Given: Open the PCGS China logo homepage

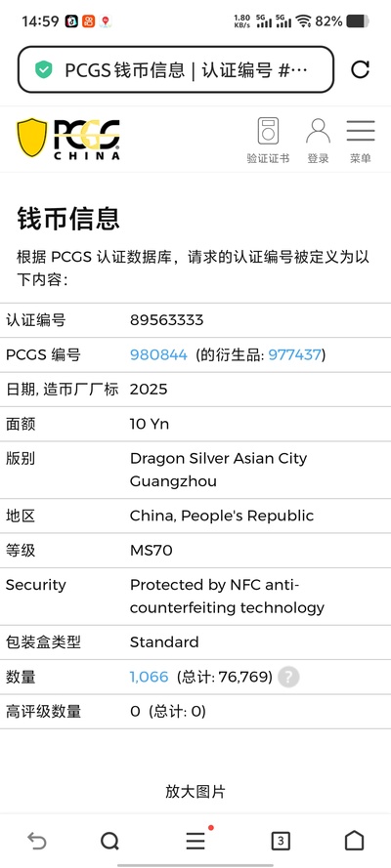Looking at the screenshot, I should point(68,139).
